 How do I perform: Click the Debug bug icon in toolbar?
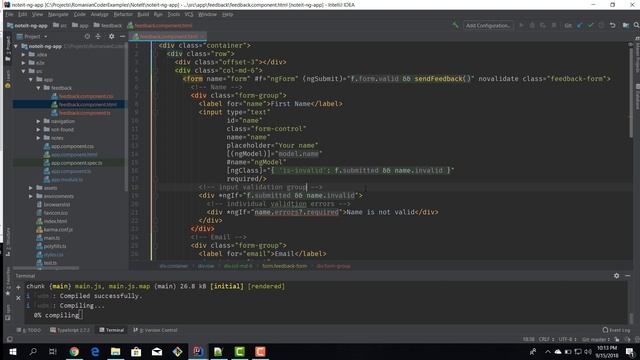pyautogui.click(x=532, y=25)
